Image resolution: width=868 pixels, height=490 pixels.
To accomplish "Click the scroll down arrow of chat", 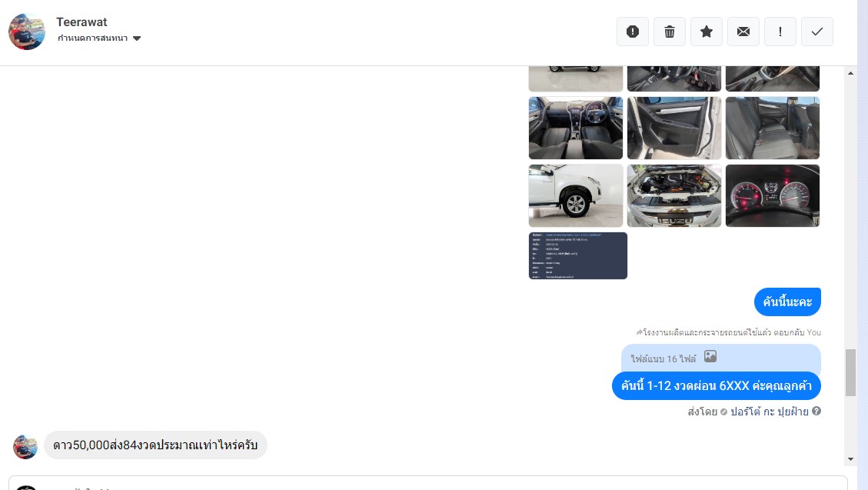I will click(x=850, y=459).
